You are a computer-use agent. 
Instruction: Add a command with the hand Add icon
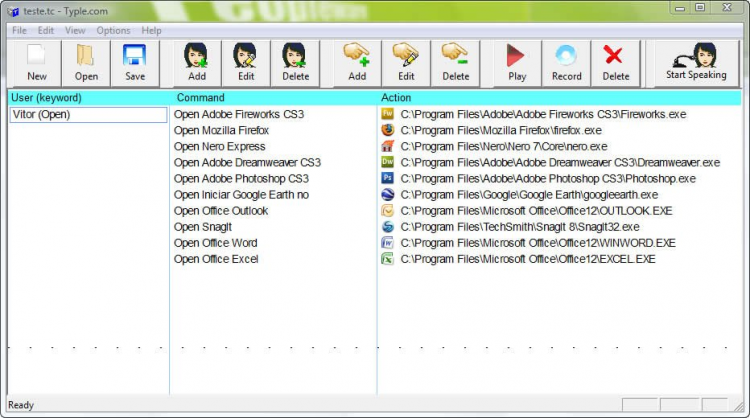(x=357, y=63)
